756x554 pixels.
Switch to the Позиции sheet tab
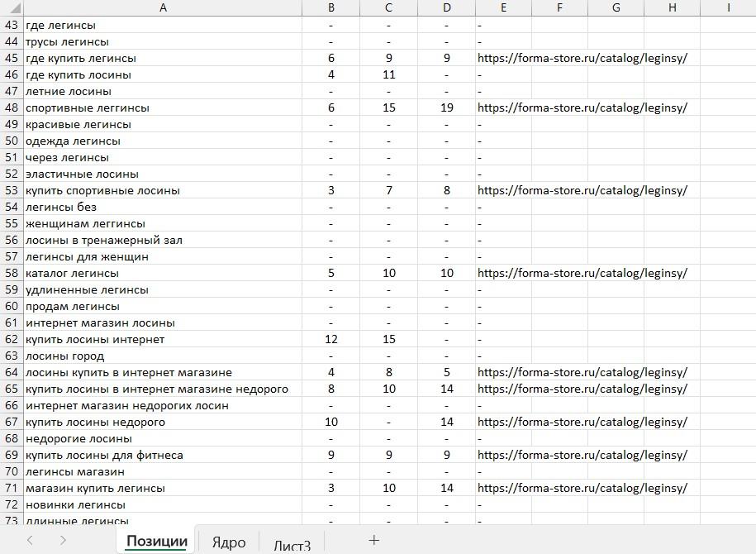point(157,541)
